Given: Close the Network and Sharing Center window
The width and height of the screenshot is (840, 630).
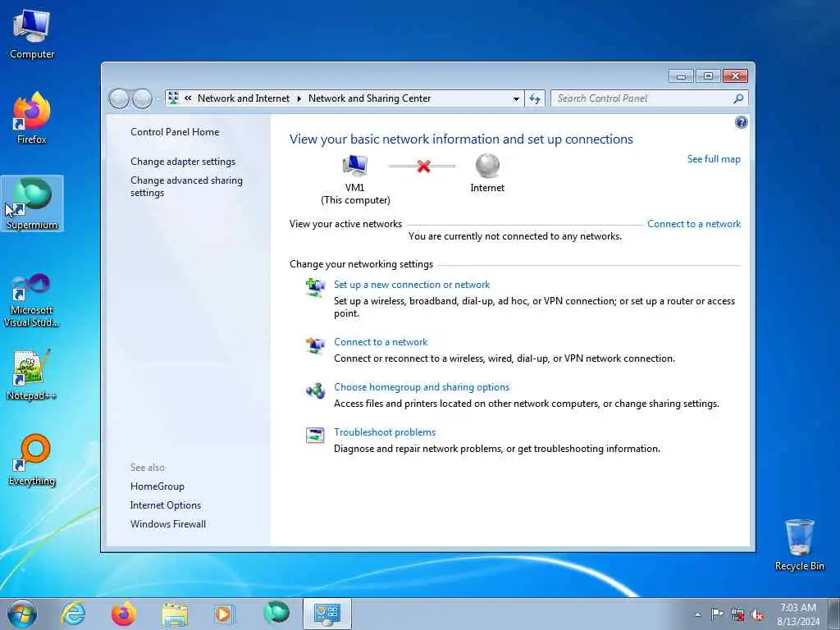Looking at the screenshot, I should pyautogui.click(x=735, y=76).
